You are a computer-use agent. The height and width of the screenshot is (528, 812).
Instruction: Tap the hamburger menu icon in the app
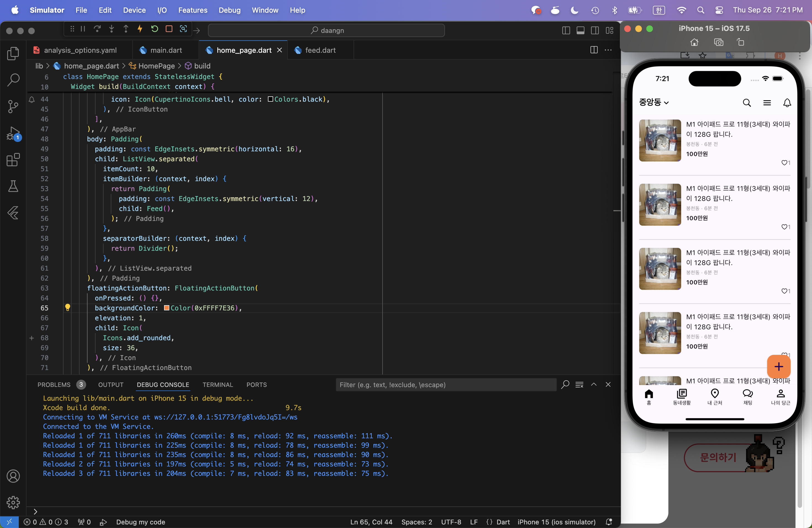coord(767,103)
